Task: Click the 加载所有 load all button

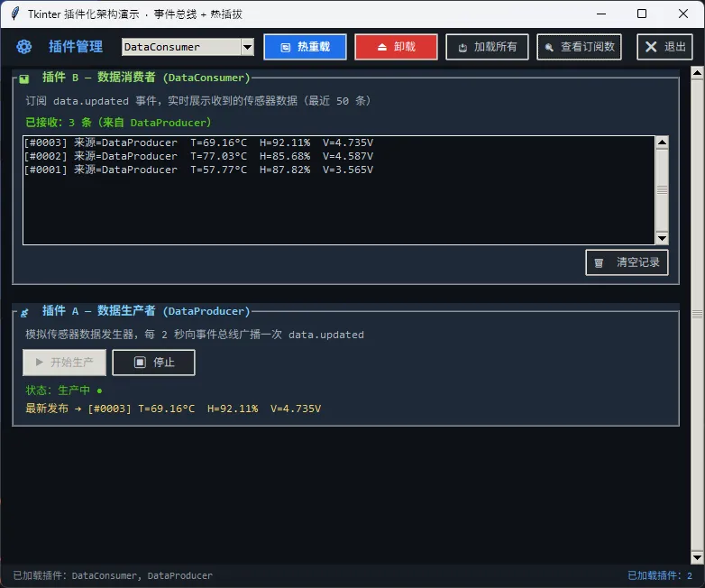Action: tap(487, 47)
